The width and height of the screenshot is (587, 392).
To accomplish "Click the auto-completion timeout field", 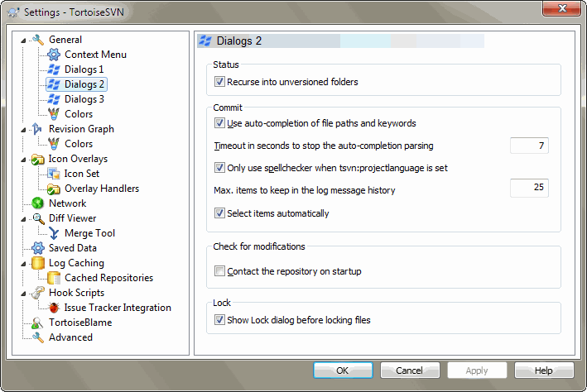I will (x=529, y=146).
